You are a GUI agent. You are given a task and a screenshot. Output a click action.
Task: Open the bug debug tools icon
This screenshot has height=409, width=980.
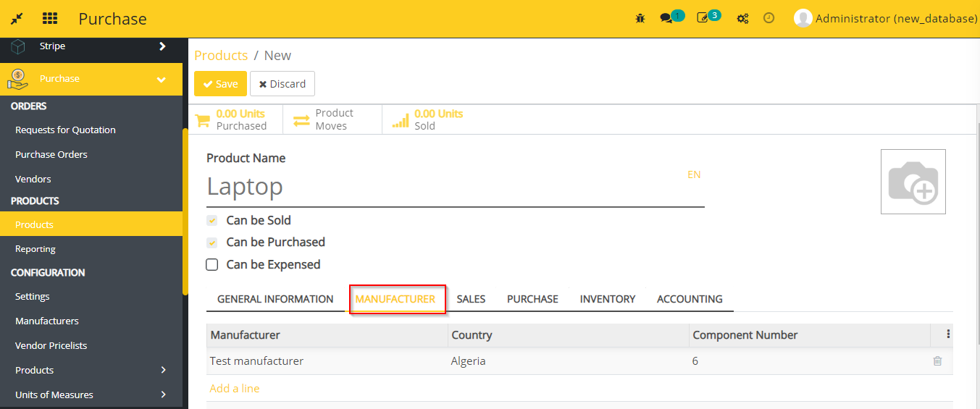pyautogui.click(x=640, y=19)
